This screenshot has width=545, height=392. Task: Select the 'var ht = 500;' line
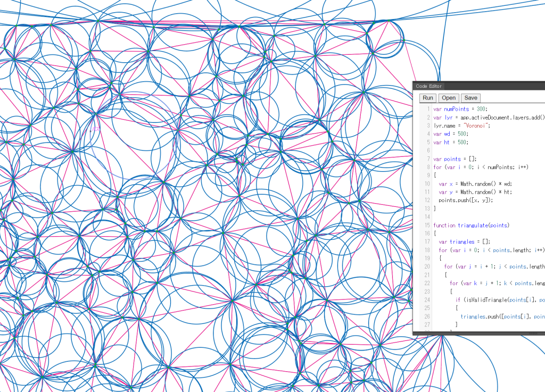point(451,143)
